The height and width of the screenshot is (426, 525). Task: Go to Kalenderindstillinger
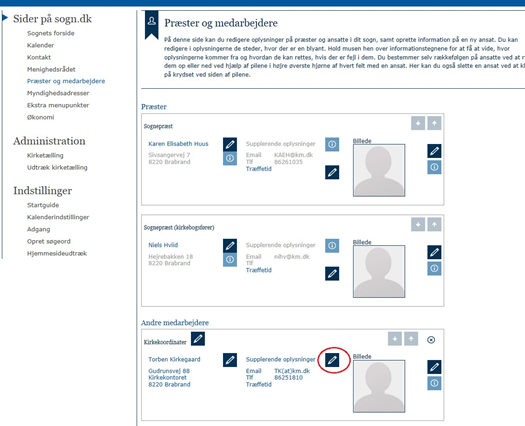pyautogui.click(x=58, y=217)
